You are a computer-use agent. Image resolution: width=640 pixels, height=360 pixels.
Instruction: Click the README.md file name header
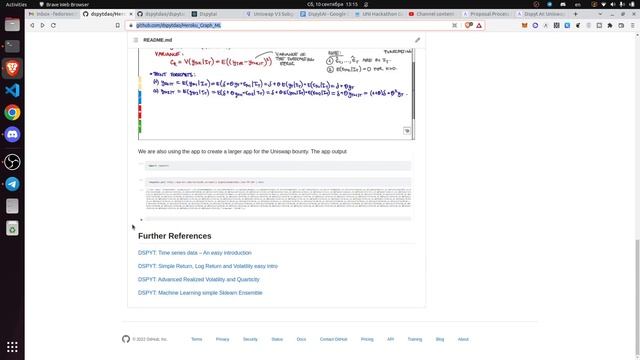click(158, 40)
